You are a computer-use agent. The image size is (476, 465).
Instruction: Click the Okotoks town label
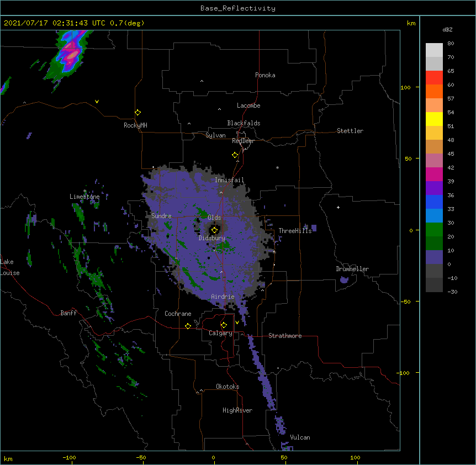click(x=228, y=387)
